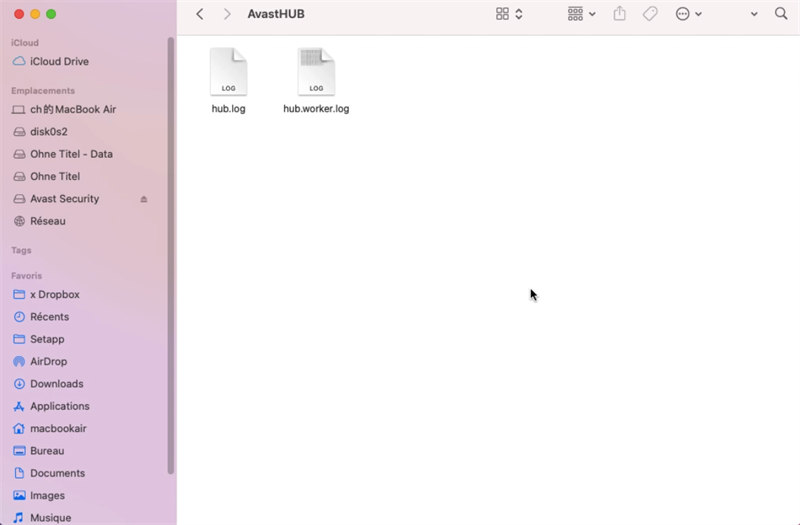Click the MacBook Air laptop icon
This screenshot has height=525, width=800.
pos(18,110)
